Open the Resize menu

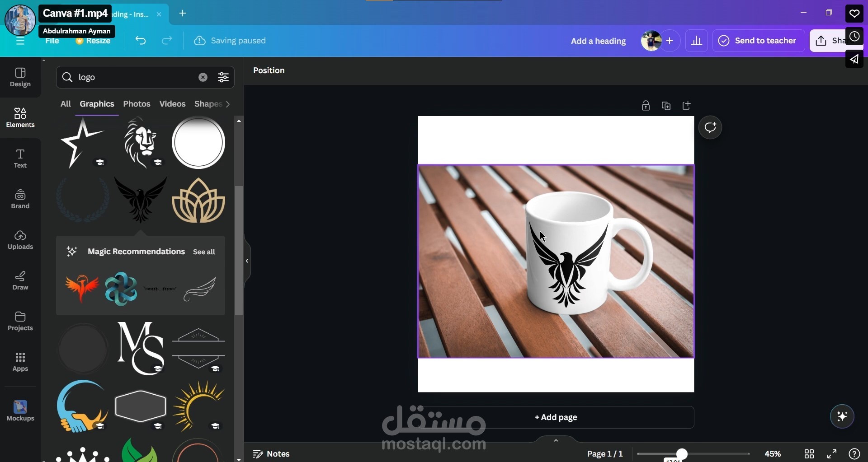[93, 41]
